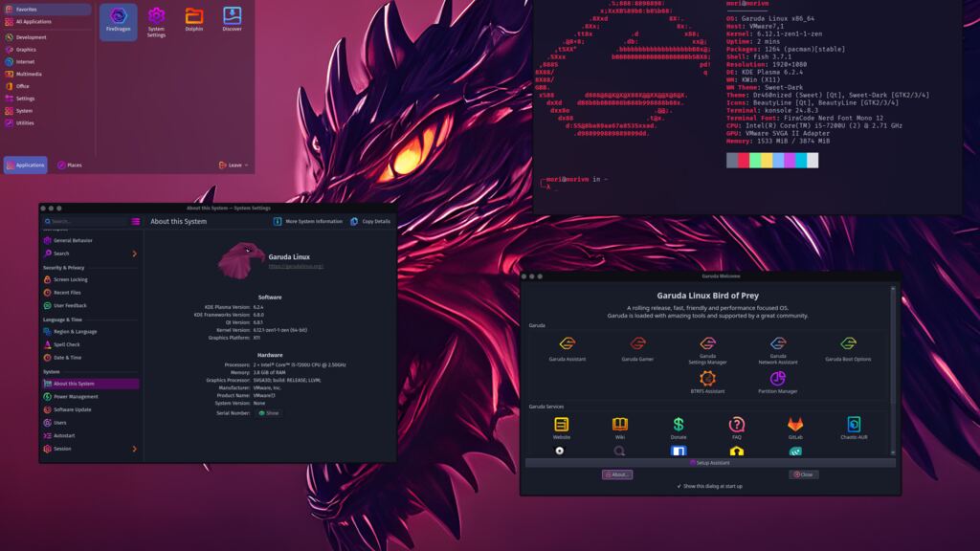Click the System Settings search field
980x551 pixels.
pos(85,221)
